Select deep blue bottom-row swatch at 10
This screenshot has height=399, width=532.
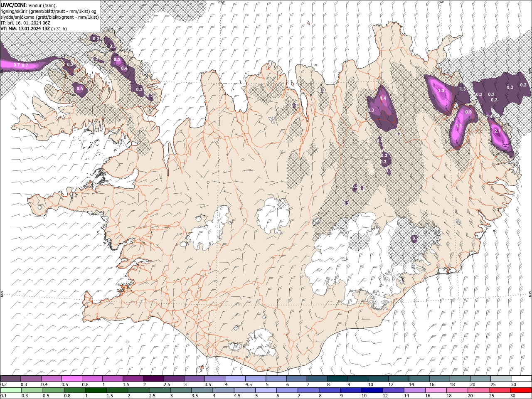[x=372, y=390]
